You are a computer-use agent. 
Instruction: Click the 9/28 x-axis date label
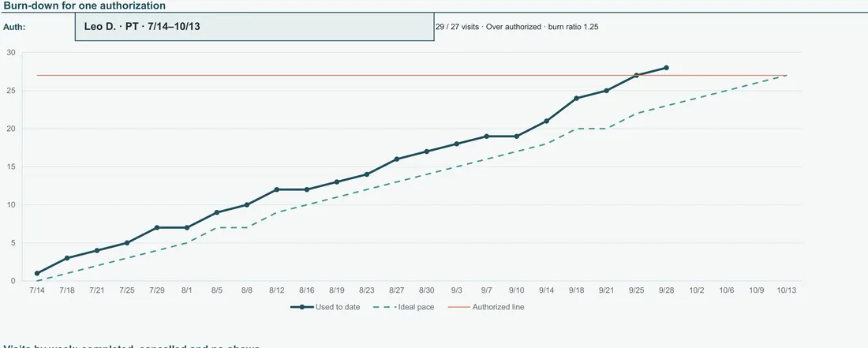[666, 290]
